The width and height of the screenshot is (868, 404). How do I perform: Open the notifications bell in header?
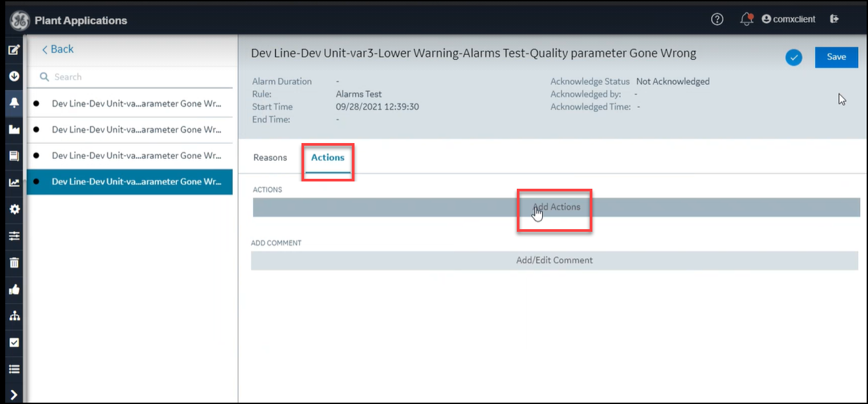747,19
